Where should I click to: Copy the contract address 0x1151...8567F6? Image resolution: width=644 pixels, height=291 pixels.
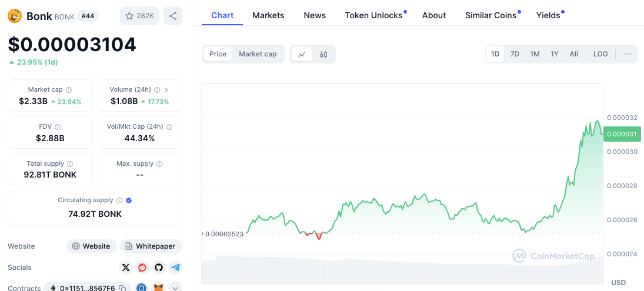122,288
